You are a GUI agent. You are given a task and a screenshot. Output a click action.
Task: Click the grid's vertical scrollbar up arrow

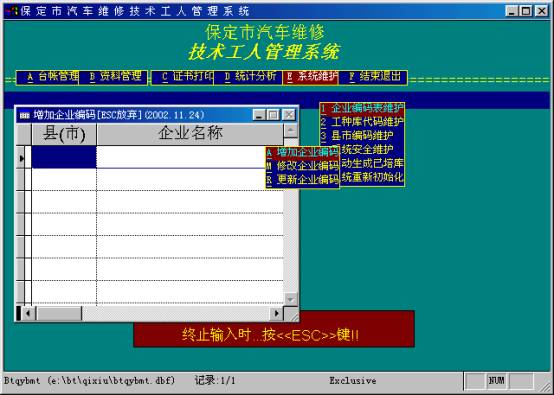click(290, 131)
